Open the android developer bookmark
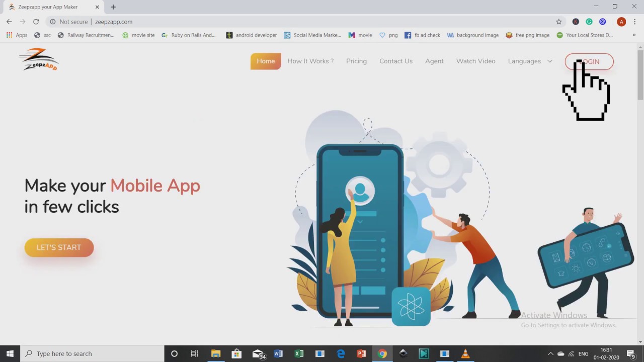644x362 pixels. (252, 35)
